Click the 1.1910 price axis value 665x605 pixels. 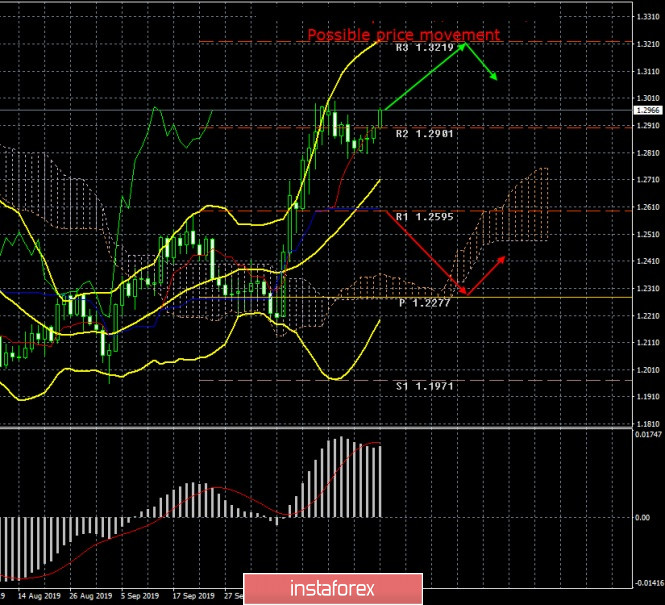648,397
